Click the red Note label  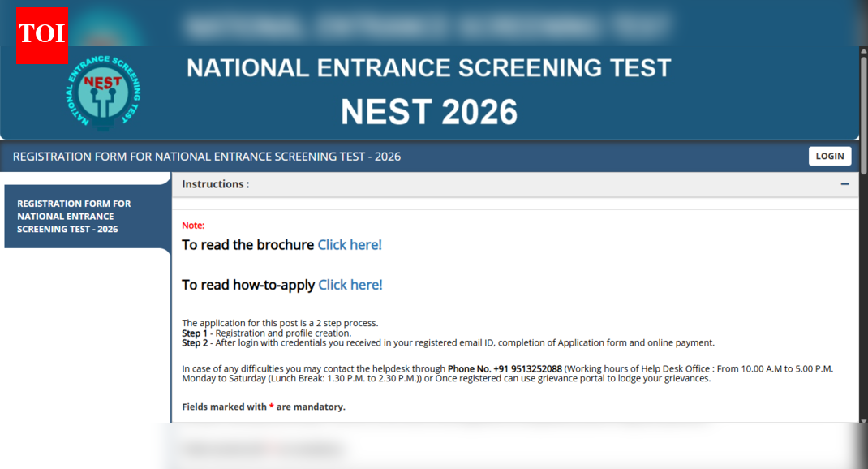point(193,226)
